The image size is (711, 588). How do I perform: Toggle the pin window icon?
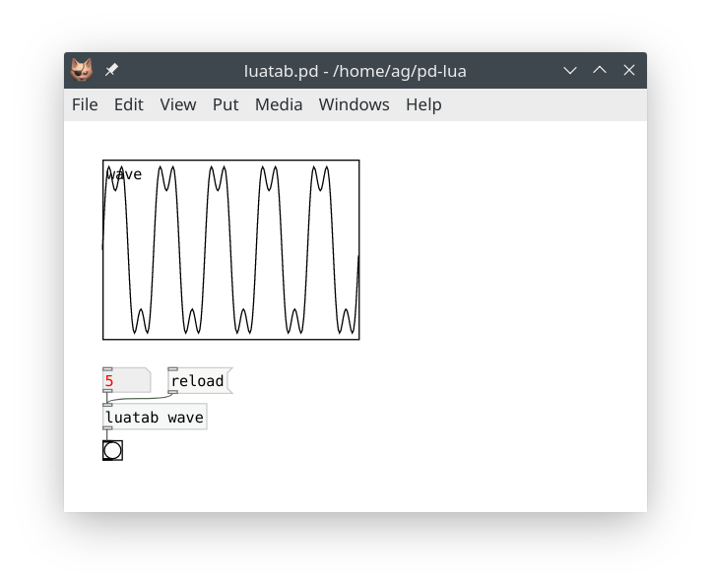coord(111,71)
